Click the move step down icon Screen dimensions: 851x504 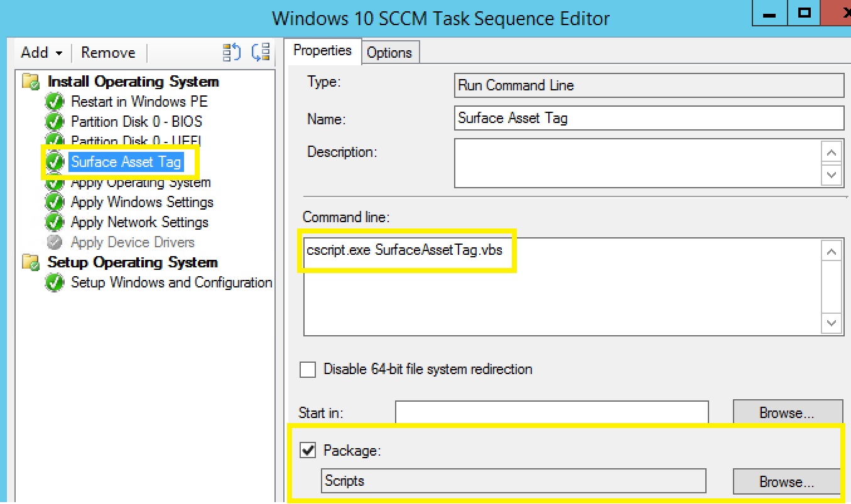click(x=261, y=53)
